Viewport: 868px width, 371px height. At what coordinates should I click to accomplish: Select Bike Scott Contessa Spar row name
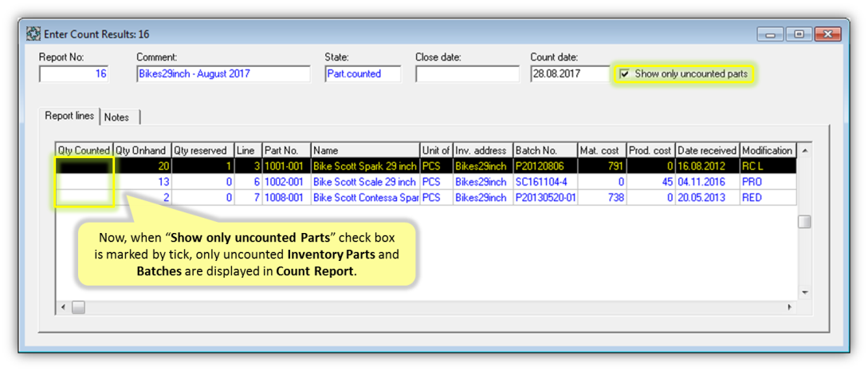365,198
